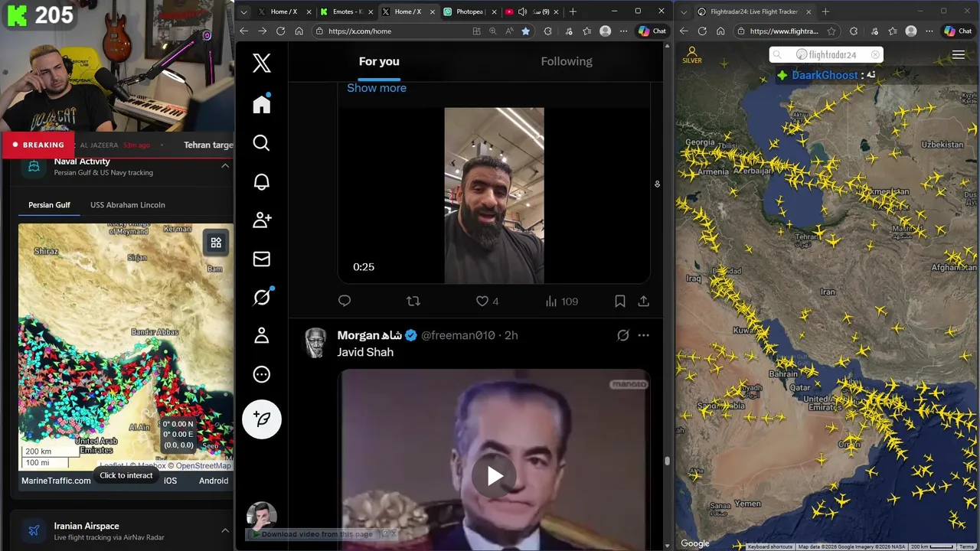Share the 0:25 video post

(644, 301)
